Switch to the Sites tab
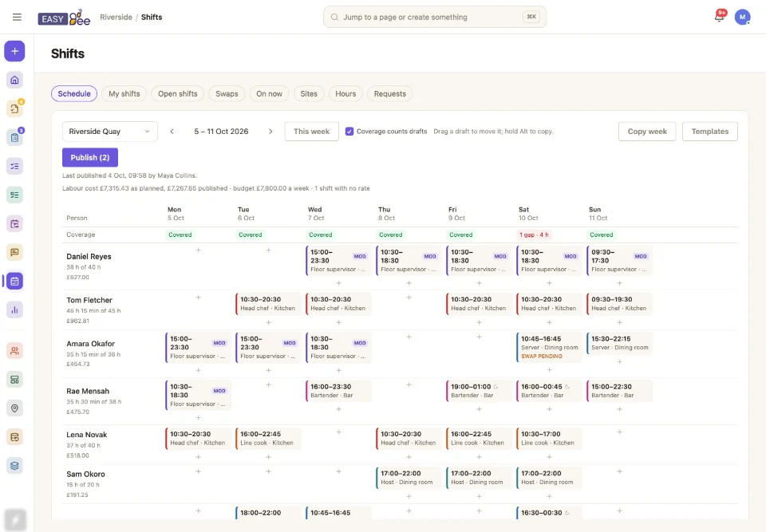The width and height of the screenshot is (766, 532). 309,94
